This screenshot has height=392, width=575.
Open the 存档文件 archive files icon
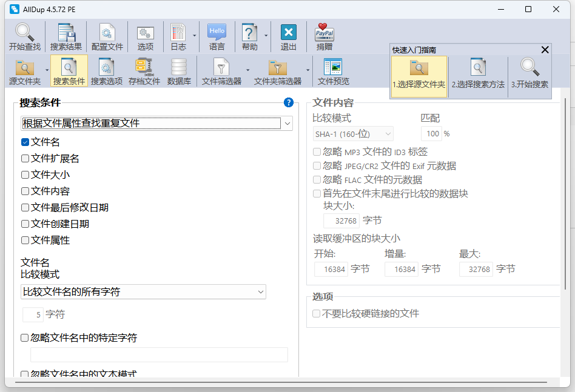click(x=144, y=71)
